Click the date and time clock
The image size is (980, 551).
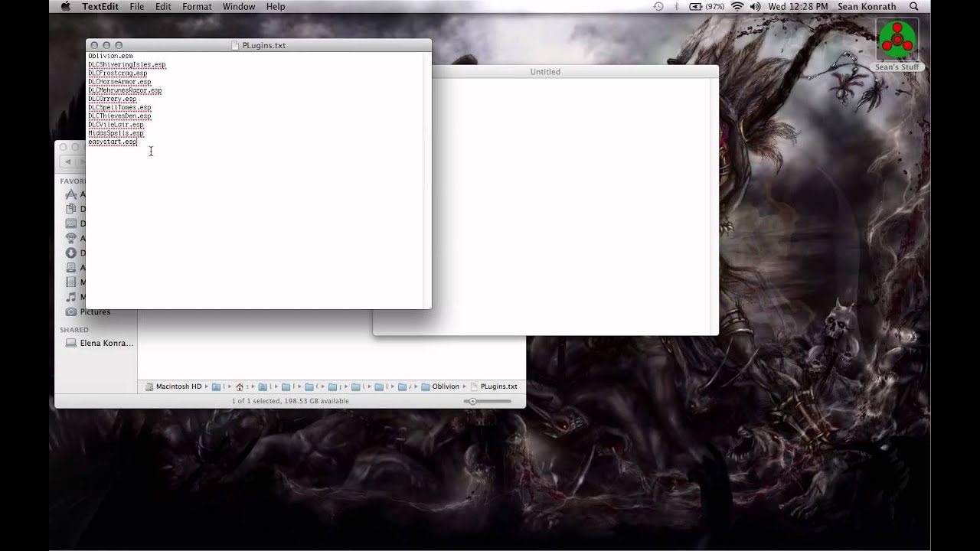798,6
